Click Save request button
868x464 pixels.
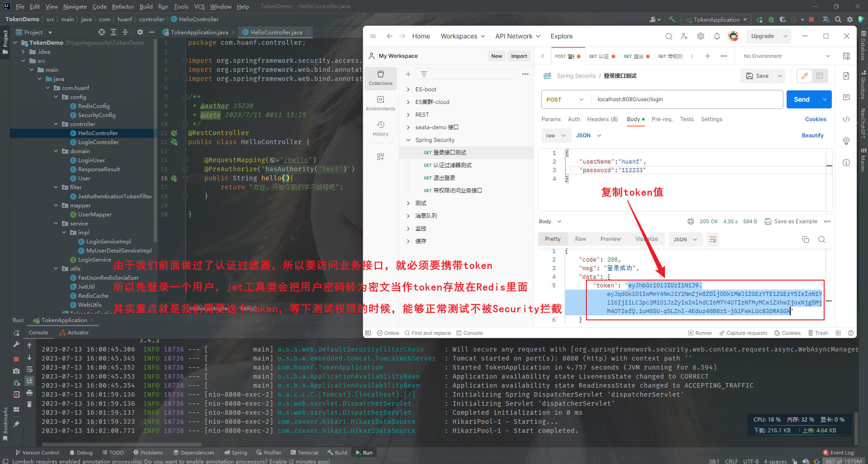(758, 76)
